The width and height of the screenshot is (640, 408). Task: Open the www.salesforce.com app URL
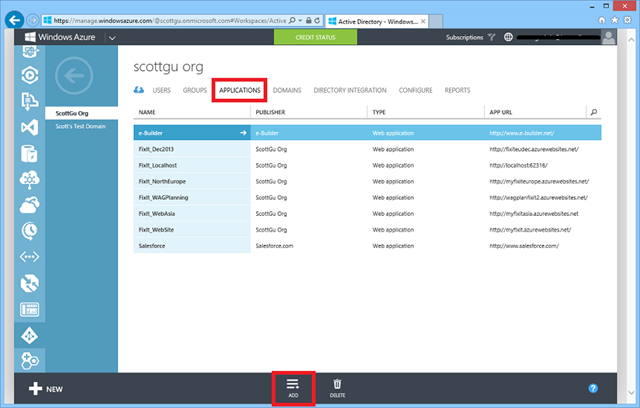(524, 246)
